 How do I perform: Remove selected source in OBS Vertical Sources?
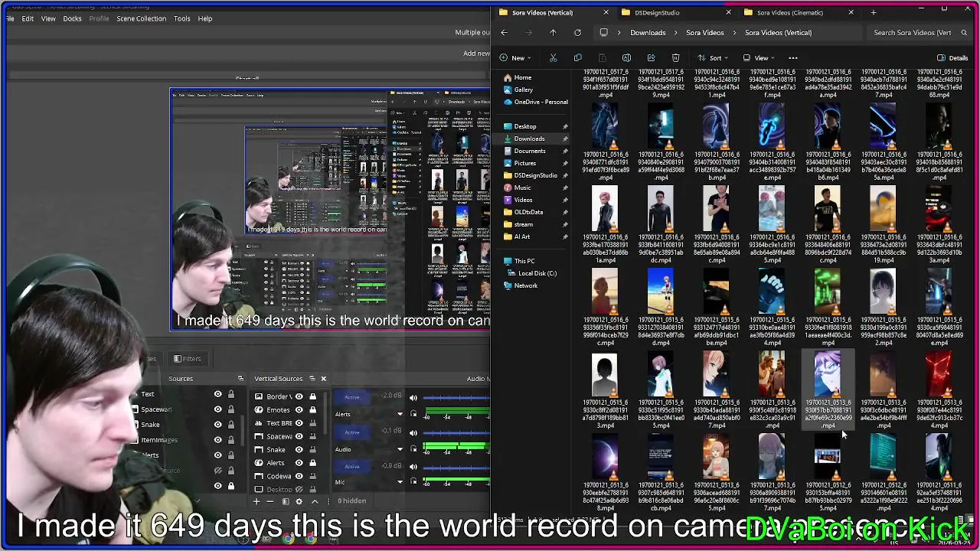[270, 501]
